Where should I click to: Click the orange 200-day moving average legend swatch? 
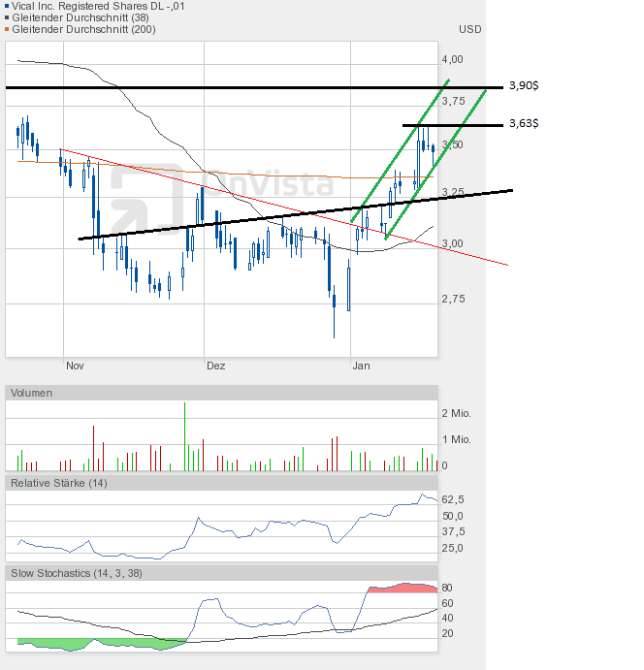point(8,29)
